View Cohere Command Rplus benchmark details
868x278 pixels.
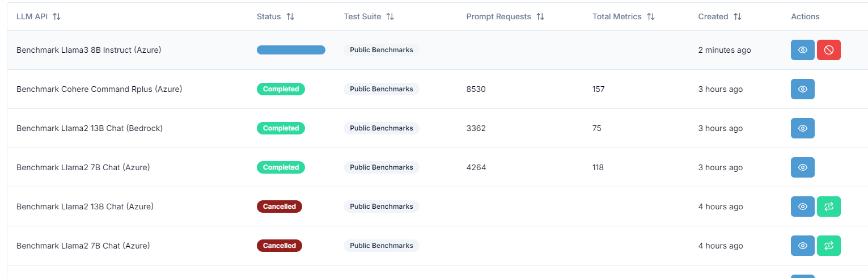click(803, 89)
